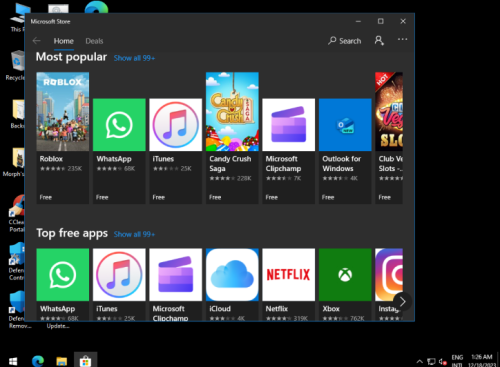The width and height of the screenshot is (500, 367).
Task: Click the Most popular heading
Action: tap(71, 57)
